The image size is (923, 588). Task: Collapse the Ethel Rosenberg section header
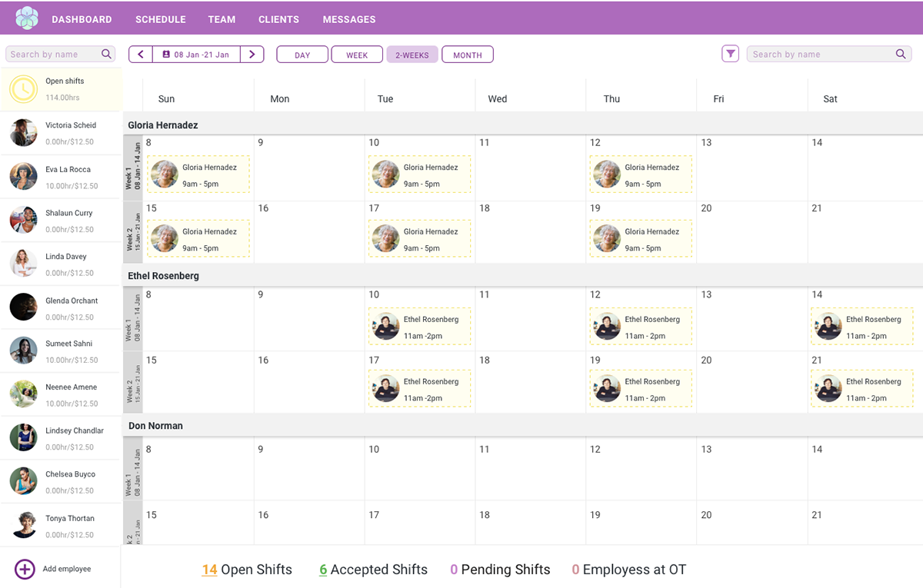(x=163, y=276)
